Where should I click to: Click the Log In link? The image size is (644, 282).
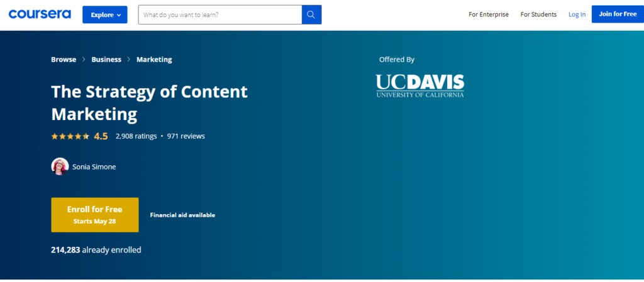tap(577, 14)
